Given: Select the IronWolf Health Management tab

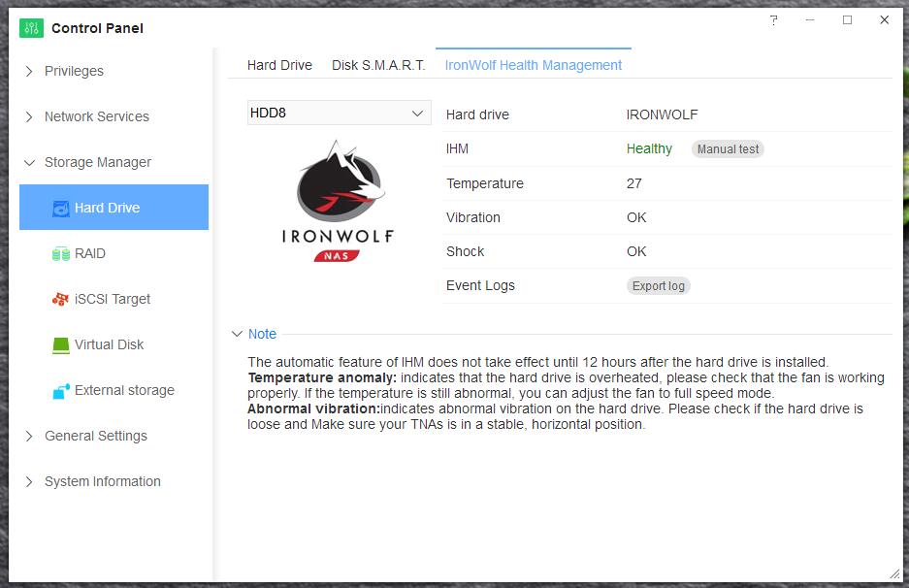Looking at the screenshot, I should coord(533,65).
